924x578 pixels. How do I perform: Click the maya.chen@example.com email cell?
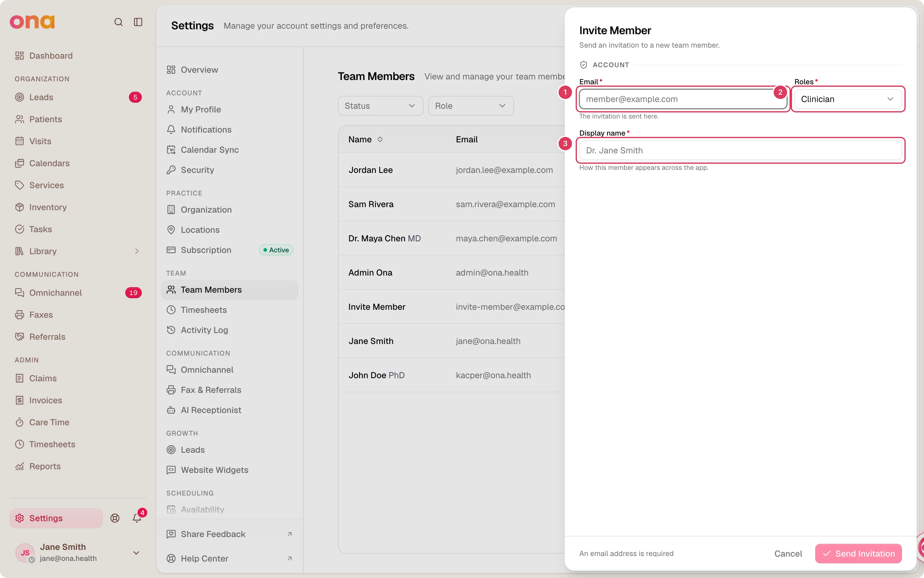506,239
